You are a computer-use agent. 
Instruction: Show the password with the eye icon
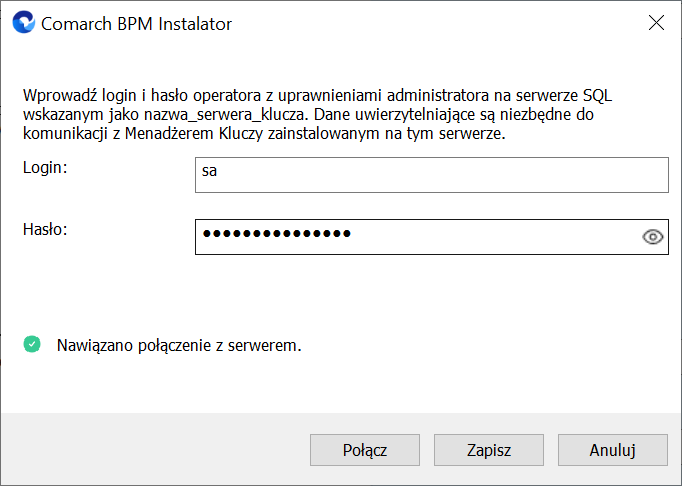click(652, 237)
